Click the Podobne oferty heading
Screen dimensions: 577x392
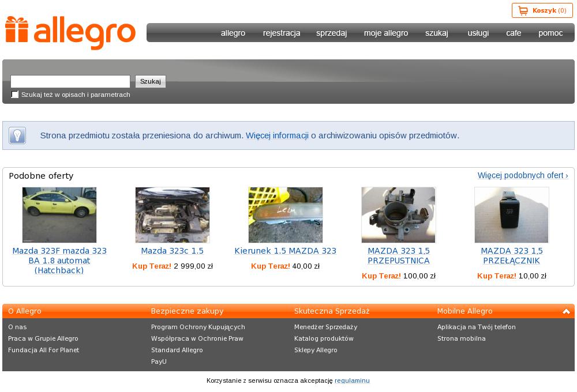[x=41, y=176]
